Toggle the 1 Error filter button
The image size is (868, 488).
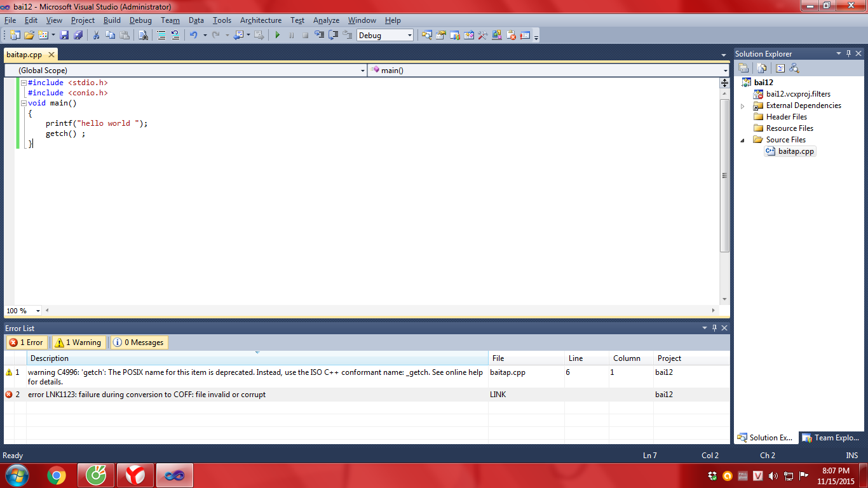(26, 342)
